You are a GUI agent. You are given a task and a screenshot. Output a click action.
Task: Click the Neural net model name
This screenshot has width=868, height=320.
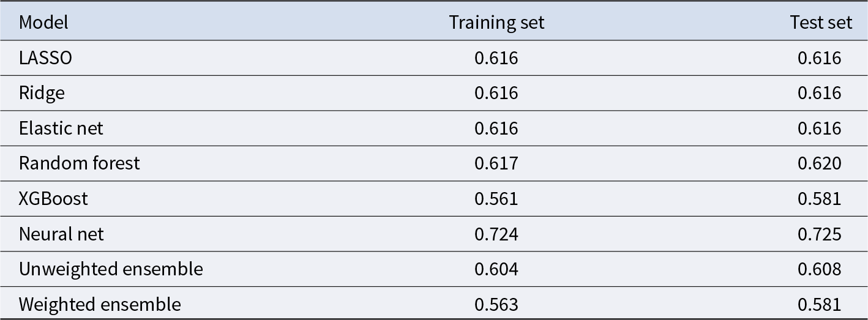pos(61,234)
